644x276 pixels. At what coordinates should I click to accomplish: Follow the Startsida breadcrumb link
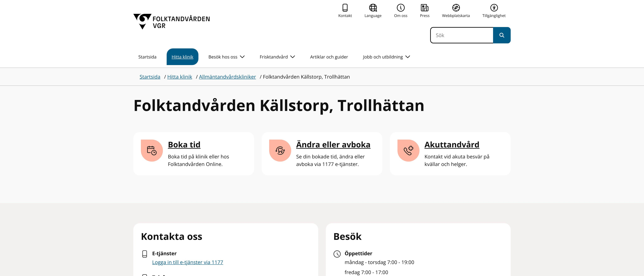point(150,77)
